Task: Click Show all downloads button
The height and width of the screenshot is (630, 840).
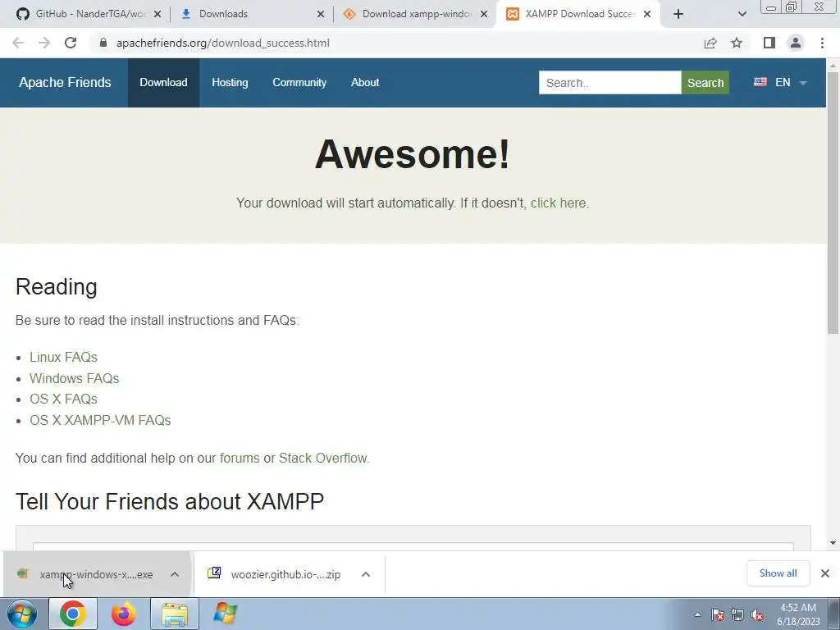Action: pyautogui.click(x=778, y=573)
